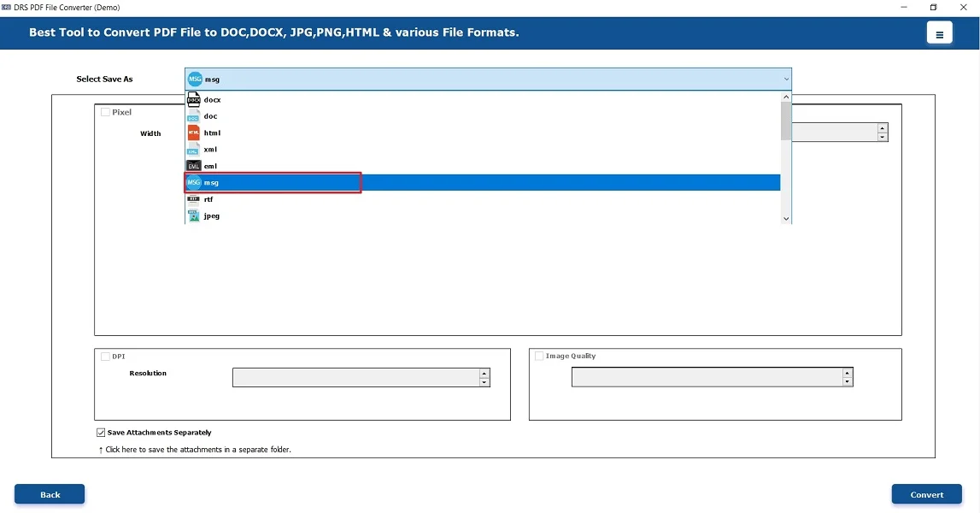The height and width of the screenshot is (513, 980).
Task: Click the xml format icon
Action: [x=193, y=150]
